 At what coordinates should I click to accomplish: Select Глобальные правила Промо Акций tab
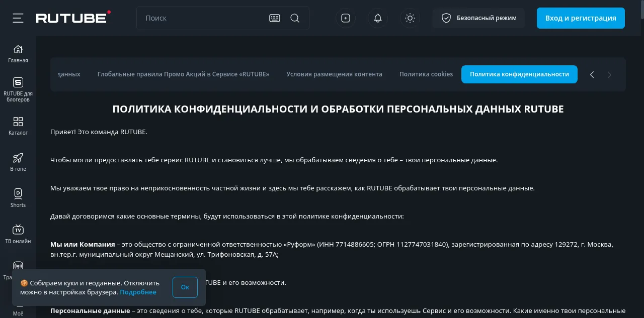point(183,74)
